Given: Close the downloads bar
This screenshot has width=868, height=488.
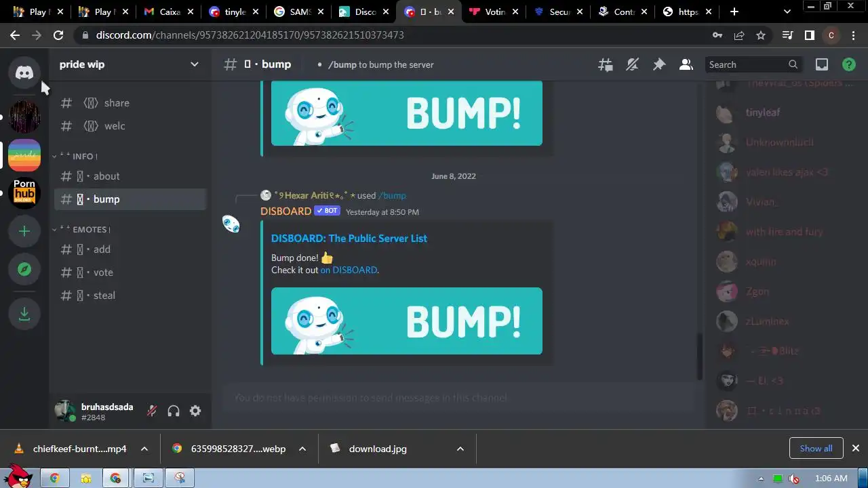Looking at the screenshot, I should click(856, 448).
